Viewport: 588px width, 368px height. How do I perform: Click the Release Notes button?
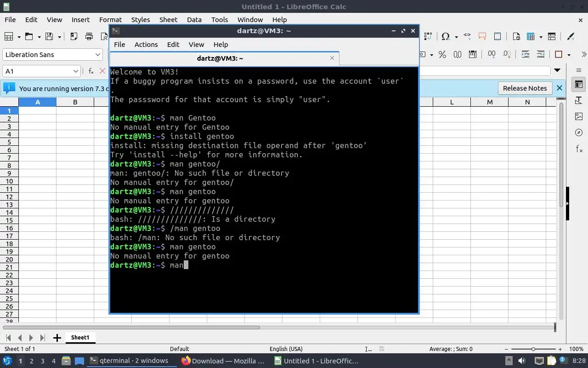[x=525, y=88]
